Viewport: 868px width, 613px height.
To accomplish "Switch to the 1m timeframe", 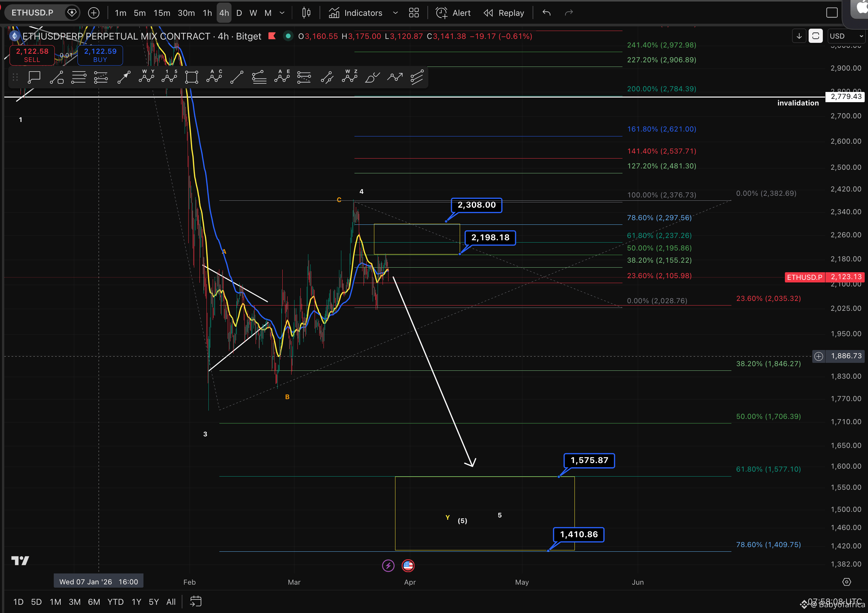I will (121, 13).
